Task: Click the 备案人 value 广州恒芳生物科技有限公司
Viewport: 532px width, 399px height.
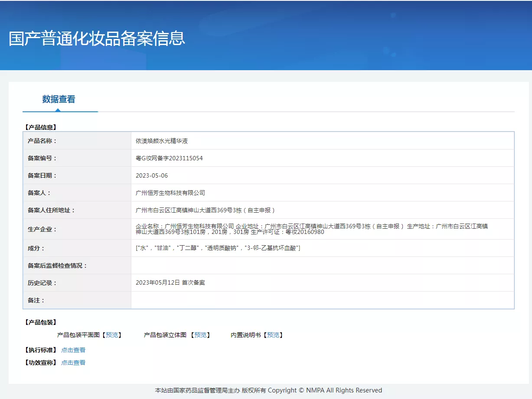Action: click(x=170, y=193)
